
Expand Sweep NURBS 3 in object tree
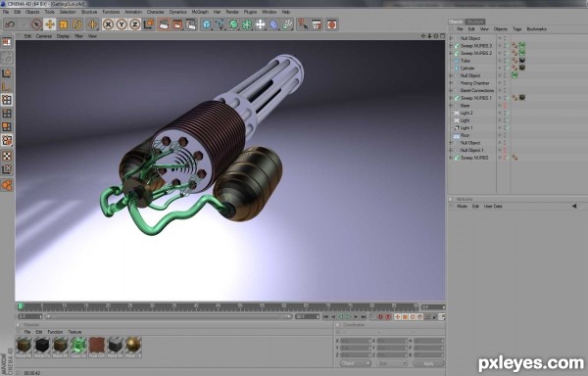click(451, 46)
